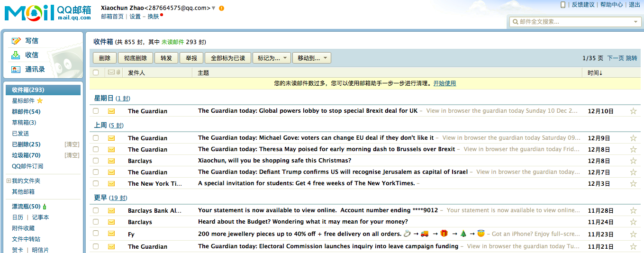Click unread envelope icon of Fy jewellery email
This screenshot has width=644, height=253.
(111, 233)
